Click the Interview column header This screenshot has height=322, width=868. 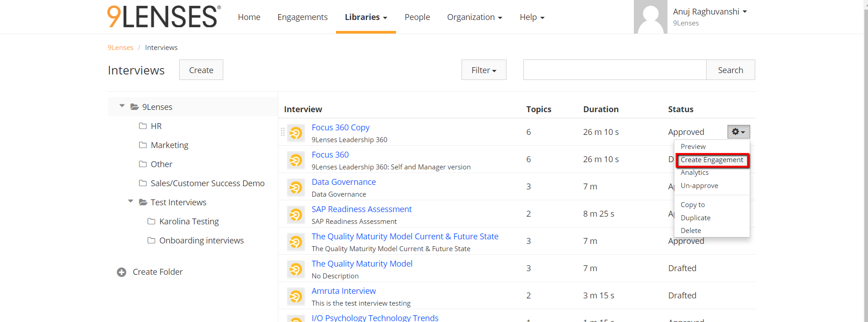(x=303, y=109)
